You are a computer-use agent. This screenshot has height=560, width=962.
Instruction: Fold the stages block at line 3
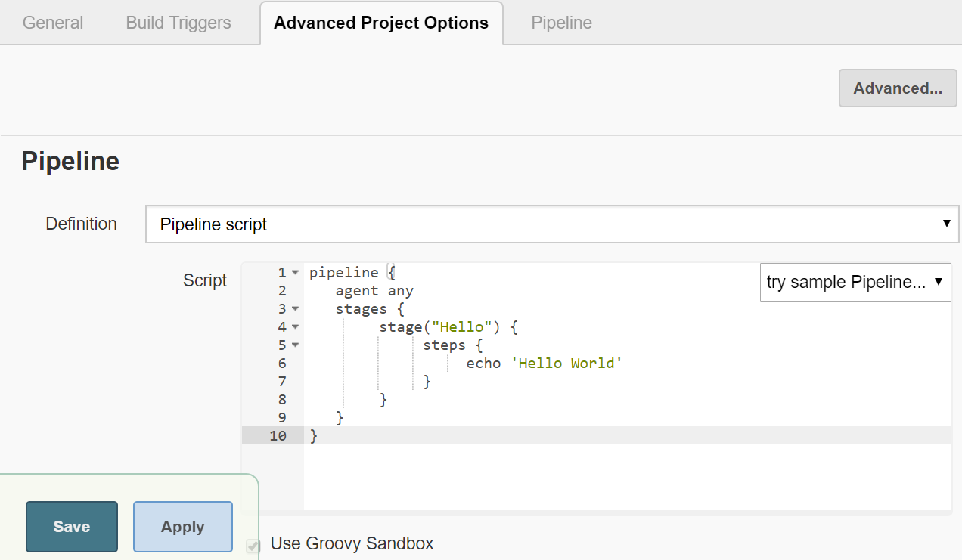point(295,309)
